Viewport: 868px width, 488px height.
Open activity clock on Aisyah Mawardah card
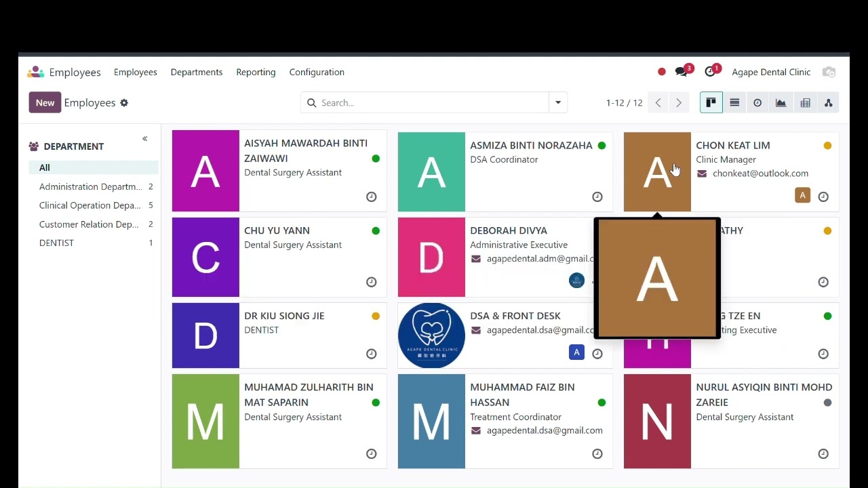372,197
